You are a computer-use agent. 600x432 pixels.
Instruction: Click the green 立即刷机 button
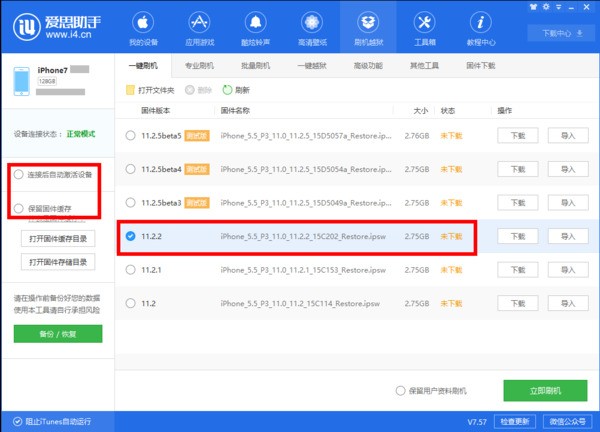545,390
